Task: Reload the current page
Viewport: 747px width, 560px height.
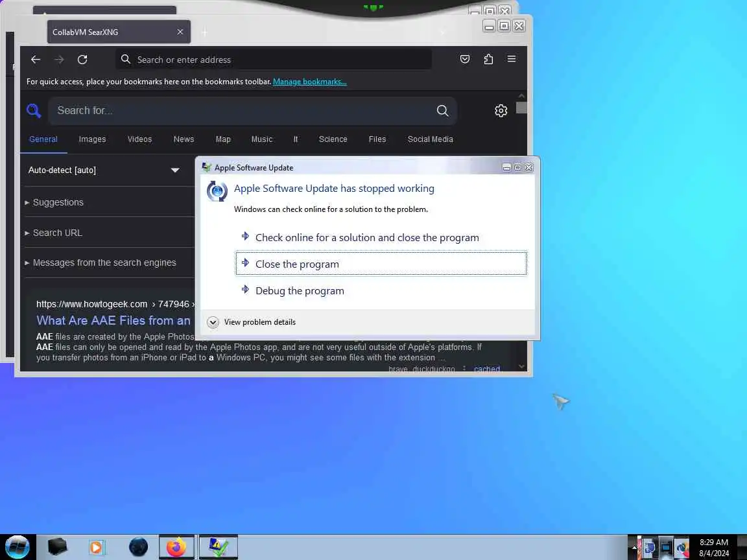Action: [82, 60]
